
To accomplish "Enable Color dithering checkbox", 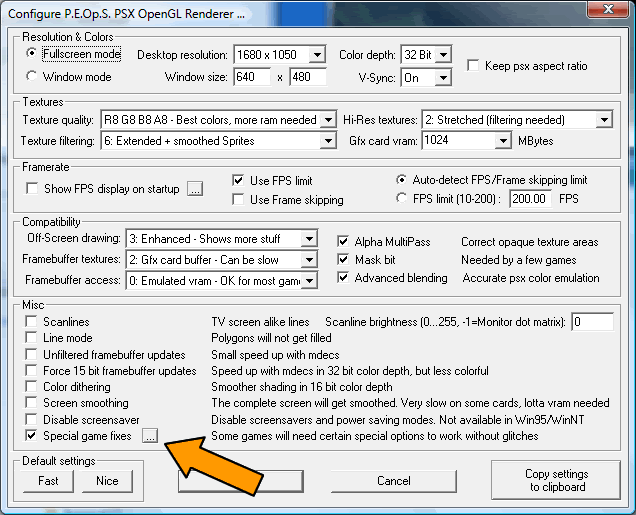I will (x=31, y=387).
